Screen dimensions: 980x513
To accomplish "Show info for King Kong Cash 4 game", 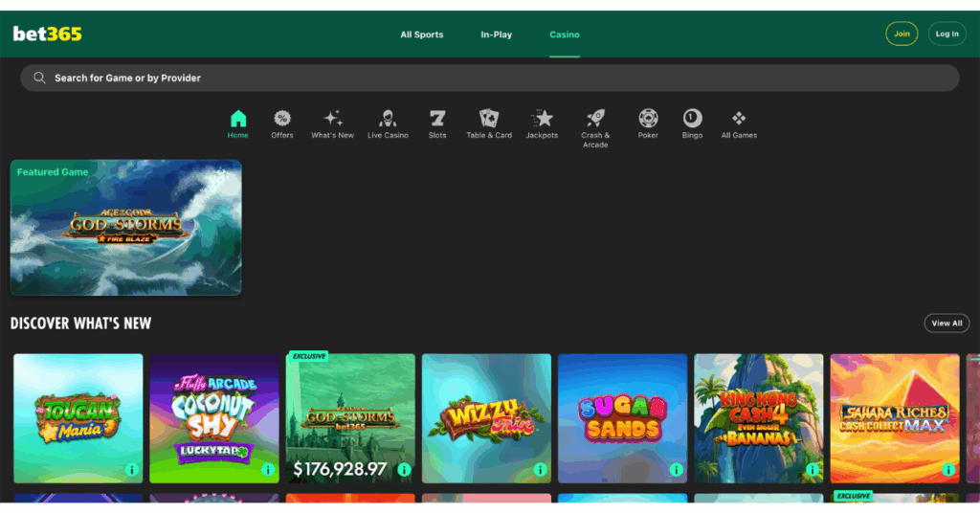I will (813, 470).
